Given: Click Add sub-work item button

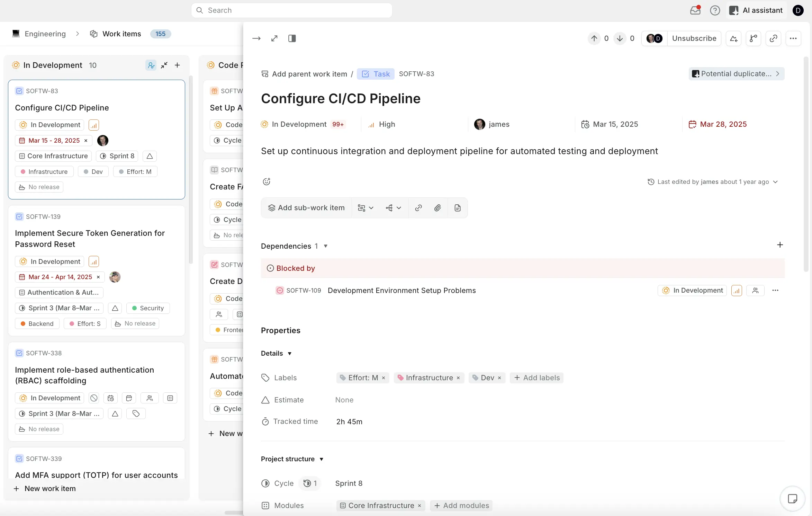Looking at the screenshot, I should coord(306,208).
